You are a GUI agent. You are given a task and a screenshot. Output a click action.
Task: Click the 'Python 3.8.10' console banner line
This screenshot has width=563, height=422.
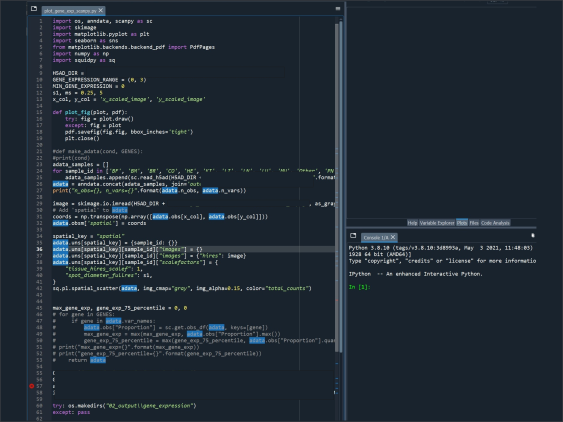pos(441,248)
